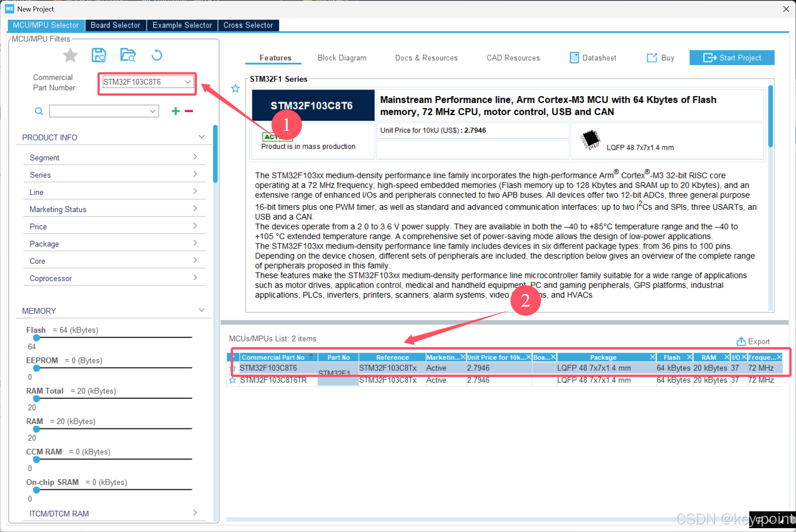796x532 pixels.
Task: Open the Block Diagram tab
Action: click(342, 58)
